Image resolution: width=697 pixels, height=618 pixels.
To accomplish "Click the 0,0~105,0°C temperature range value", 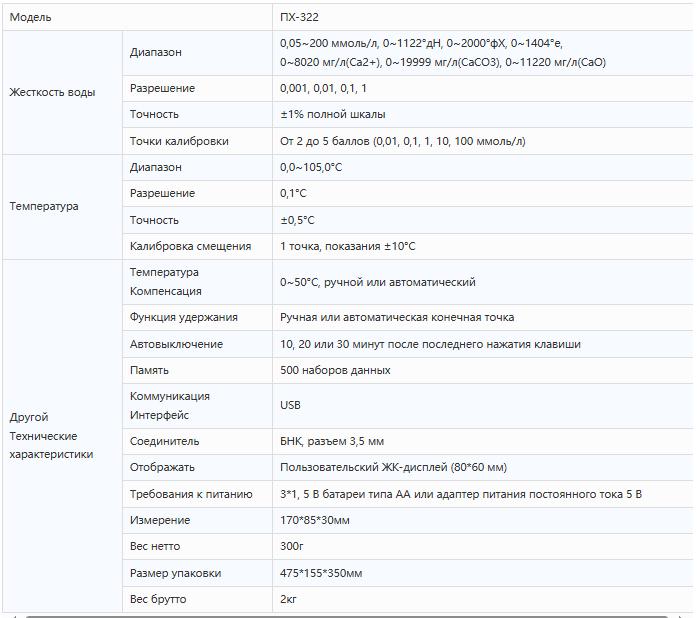I will pos(311,167).
